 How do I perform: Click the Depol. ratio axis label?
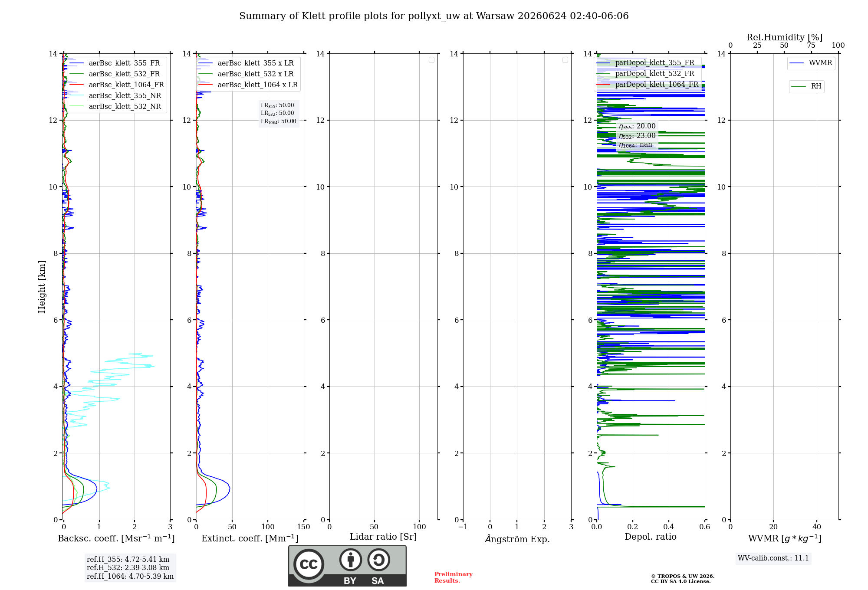coord(651,537)
